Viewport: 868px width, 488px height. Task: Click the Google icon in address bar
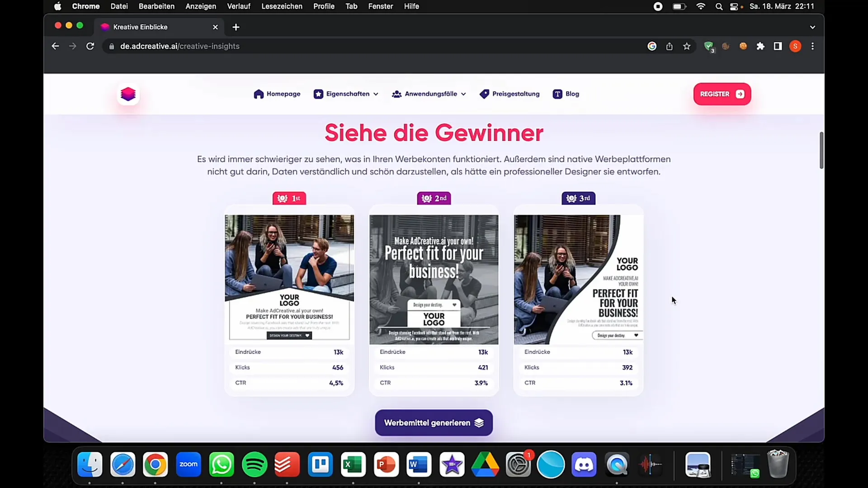coord(652,46)
